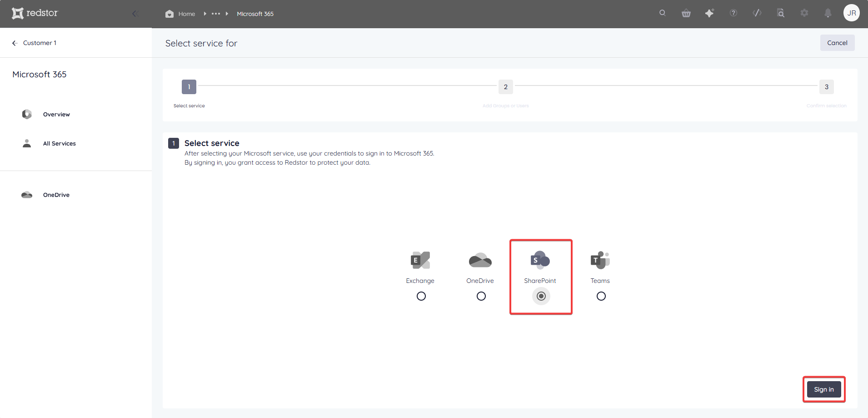This screenshot has width=868, height=418.
Task: Open All Services in sidebar
Action: coord(60,144)
